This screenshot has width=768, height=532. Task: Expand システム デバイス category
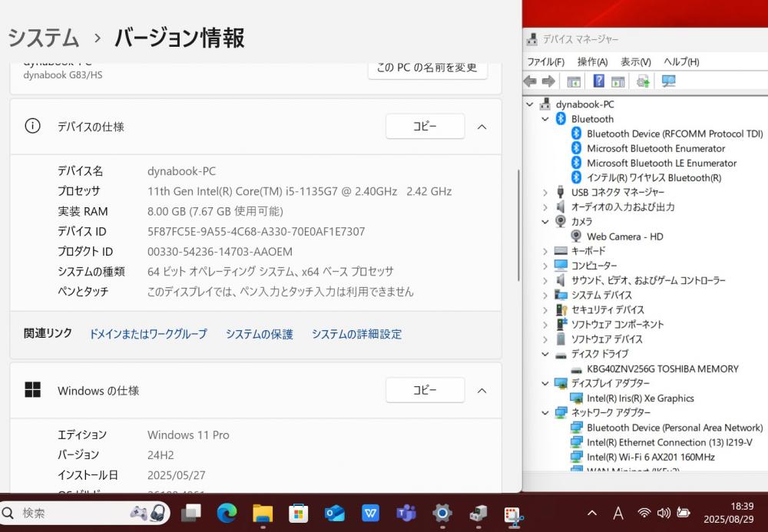pyautogui.click(x=545, y=295)
